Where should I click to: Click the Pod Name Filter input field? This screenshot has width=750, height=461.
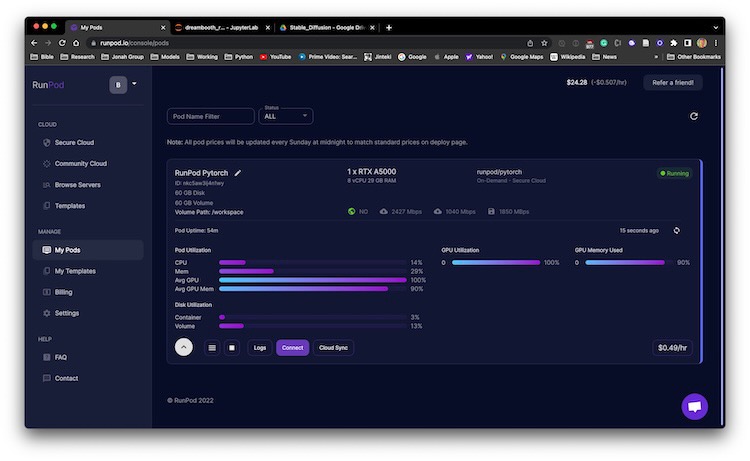[x=210, y=116]
